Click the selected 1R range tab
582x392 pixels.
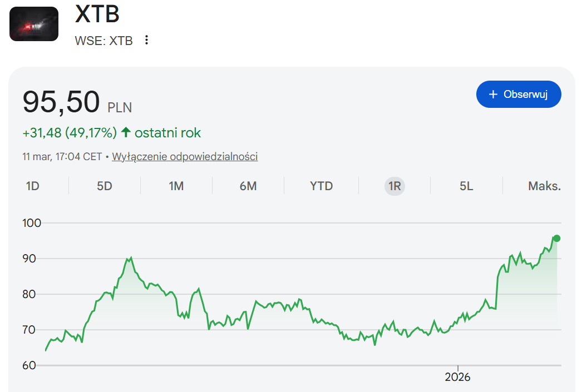coord(394,186)
